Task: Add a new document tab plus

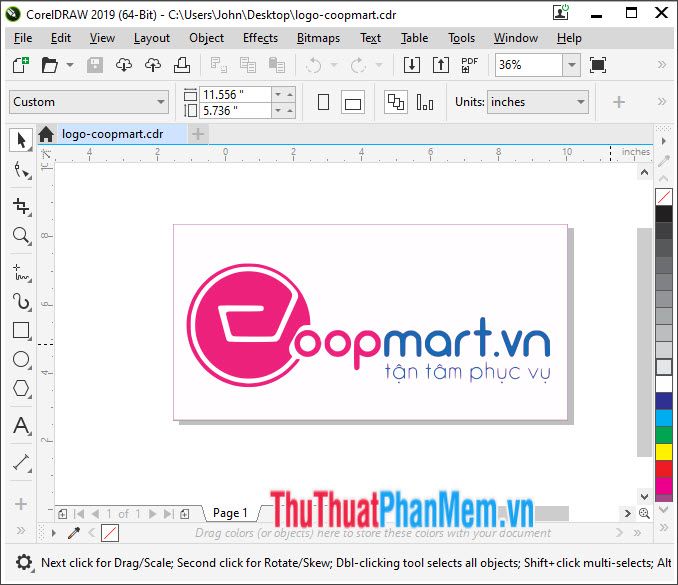Action: [x=198, y=134]
